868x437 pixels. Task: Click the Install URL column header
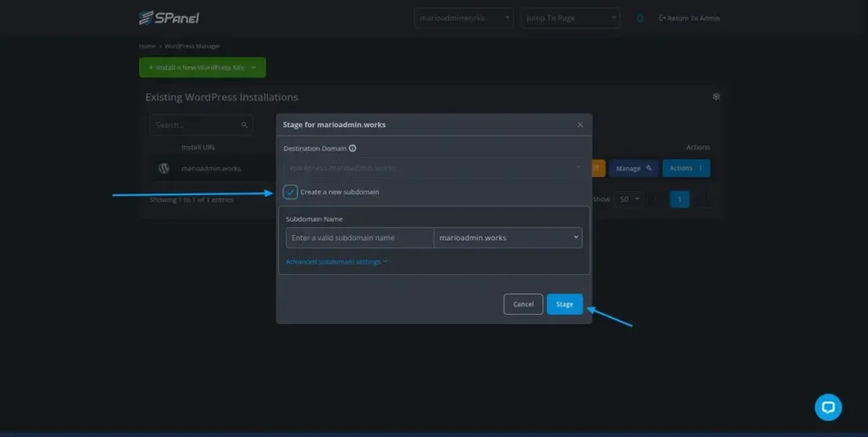[x=198, y=148]
